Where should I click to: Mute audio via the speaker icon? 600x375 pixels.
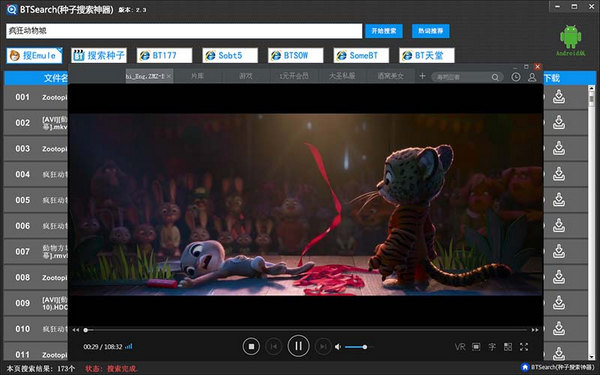tap(338, 347)
